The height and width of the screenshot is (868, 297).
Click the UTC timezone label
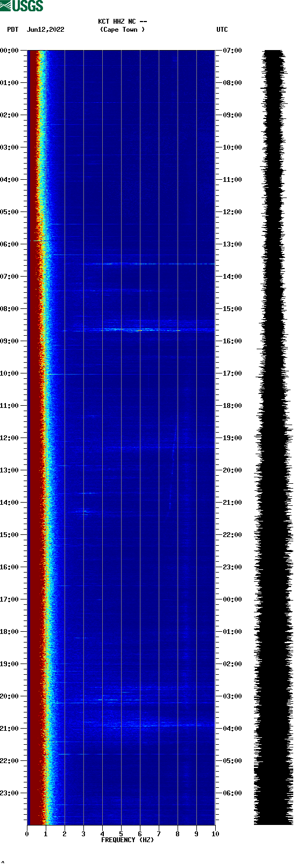(222, 30)
